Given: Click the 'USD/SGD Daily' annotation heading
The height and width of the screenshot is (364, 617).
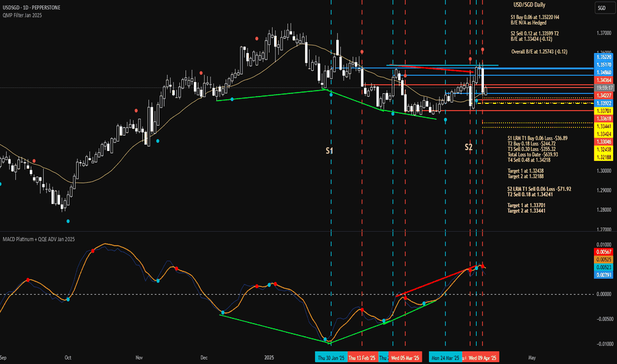Looking at the screenshot, I should point(529,5).
